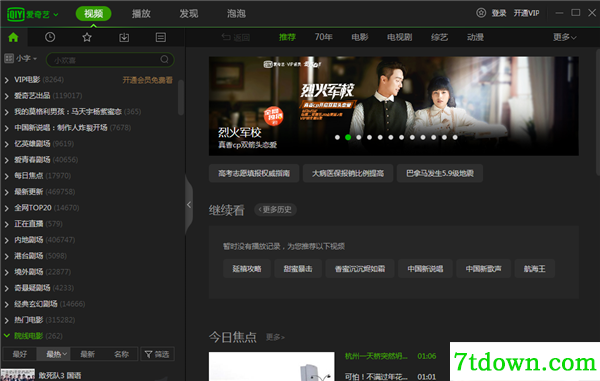Click the round star icon beside 登录

(x=481, y=13)
